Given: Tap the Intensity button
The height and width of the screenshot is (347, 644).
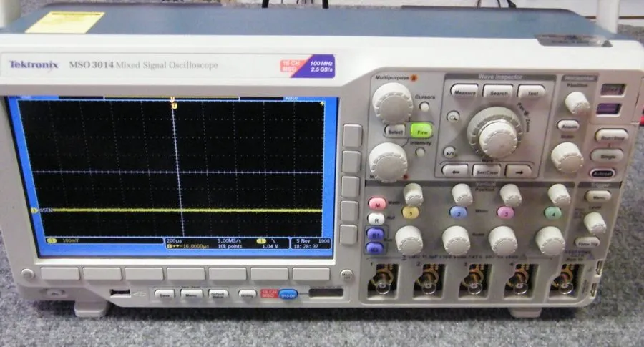Looking at the screenshot, I should click(x=420, y=152).
